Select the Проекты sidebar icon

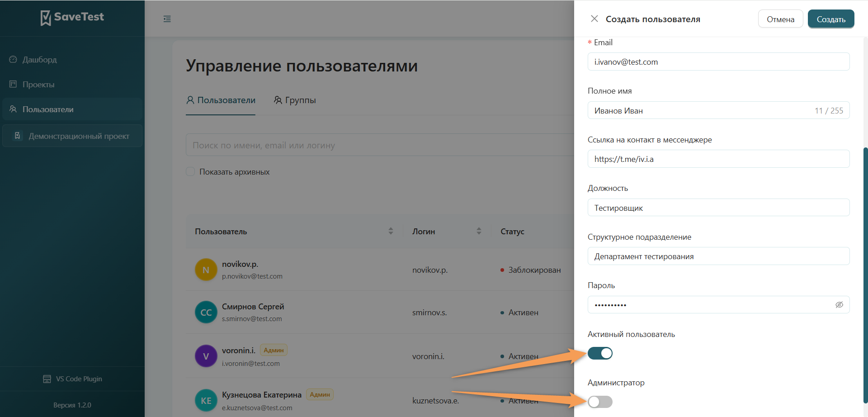[12, 84]
